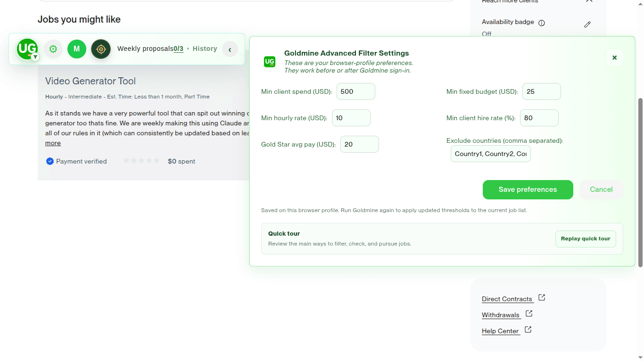Focus the Gold Star avg pay field
This screenshot has height=362, width=644.
click(x=360, y=144)
